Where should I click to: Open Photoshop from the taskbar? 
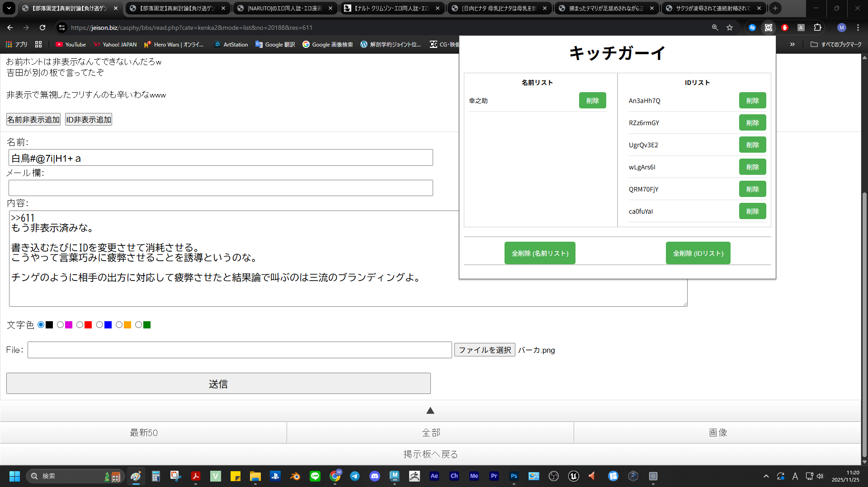click(514, 476)
